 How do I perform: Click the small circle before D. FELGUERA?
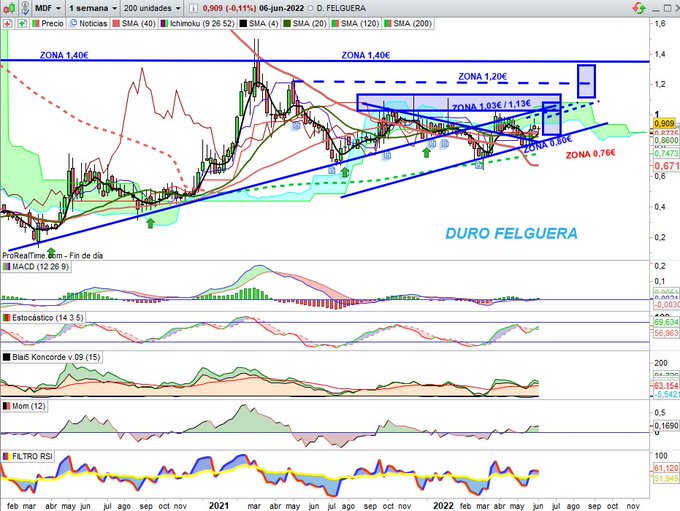[310, 8]
